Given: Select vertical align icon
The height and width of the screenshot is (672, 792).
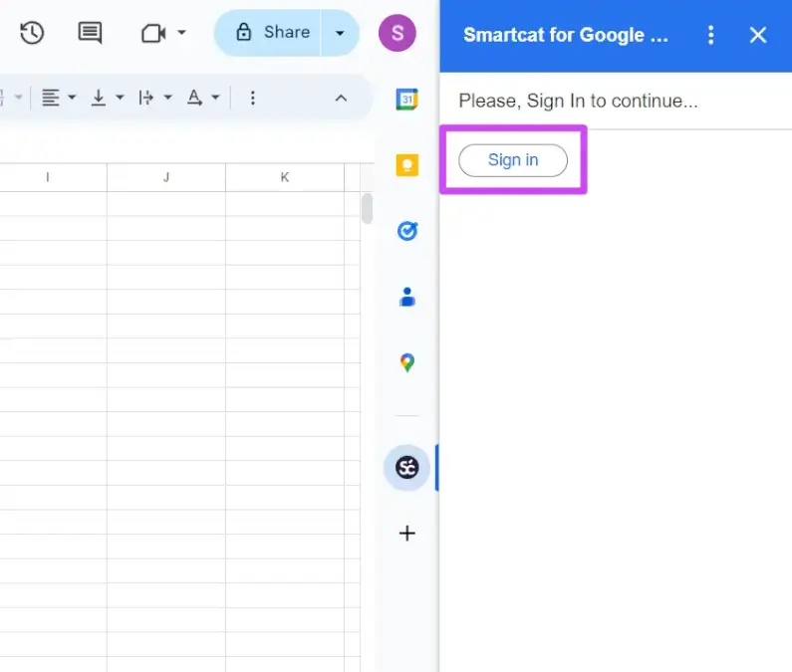Looking at the screenshot, I should coord(99,98).
